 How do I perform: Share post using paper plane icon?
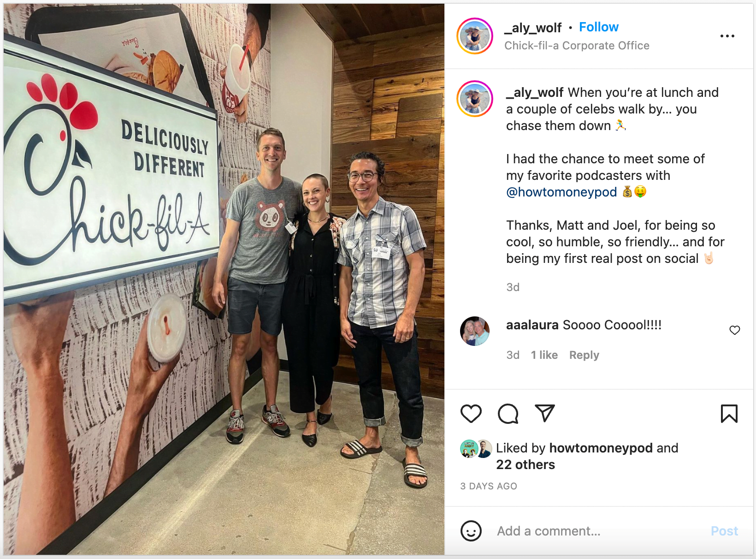pyautogui.click(x=544, y=413)
